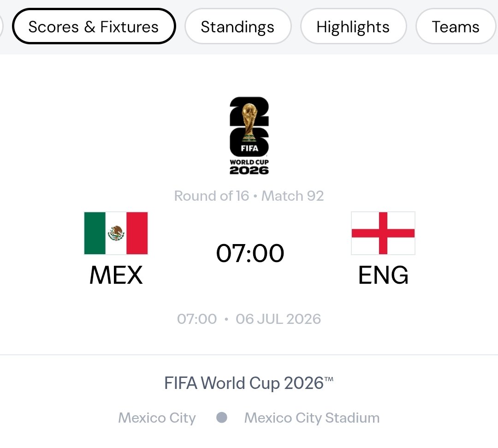The width and height of the screenshot is (498, 448).
Task: Click the Mexico City location text
Action: [x=157, y=418]
